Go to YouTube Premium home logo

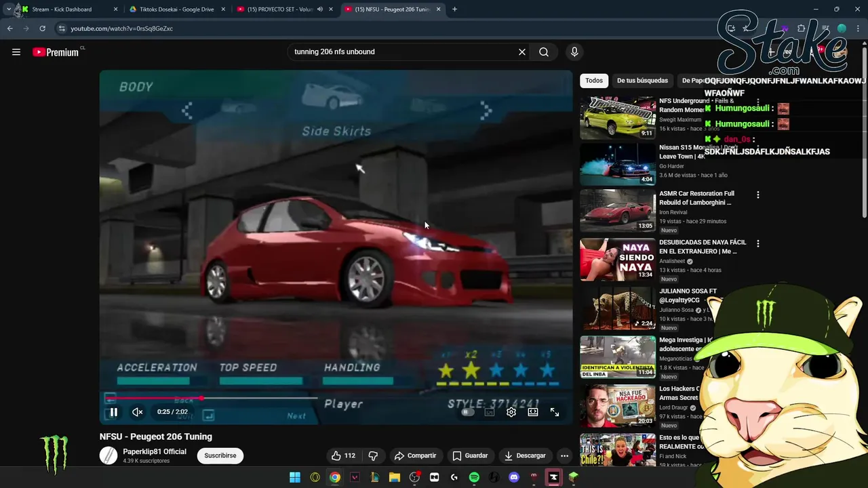[57, 52]
